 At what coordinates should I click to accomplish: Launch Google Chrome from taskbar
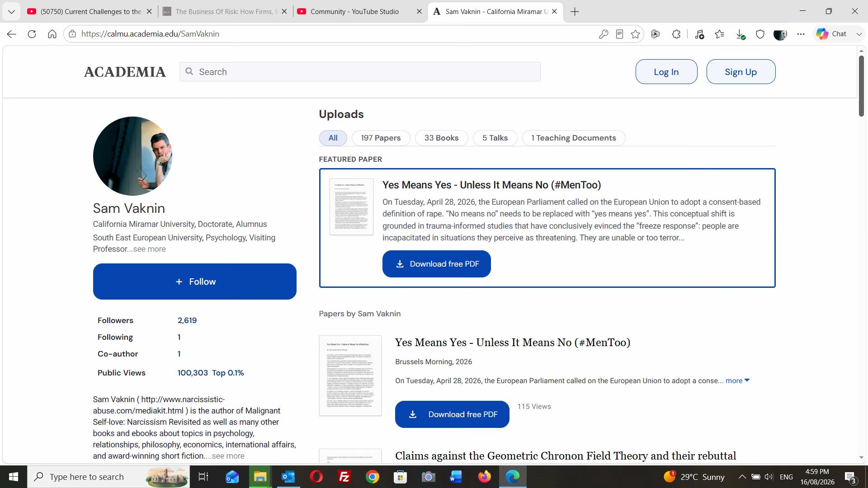pyautogui.click(x=373, y=477)
